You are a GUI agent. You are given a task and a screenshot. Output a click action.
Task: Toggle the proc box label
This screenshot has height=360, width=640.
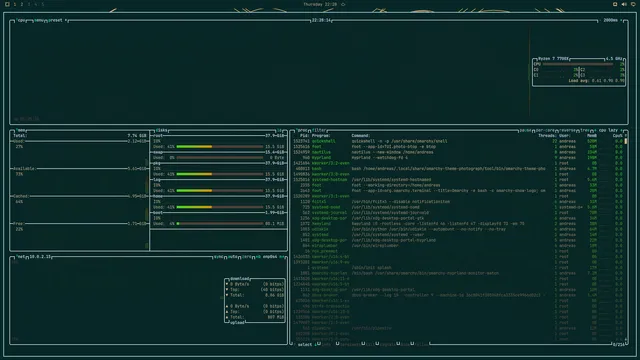pos(302,130)
